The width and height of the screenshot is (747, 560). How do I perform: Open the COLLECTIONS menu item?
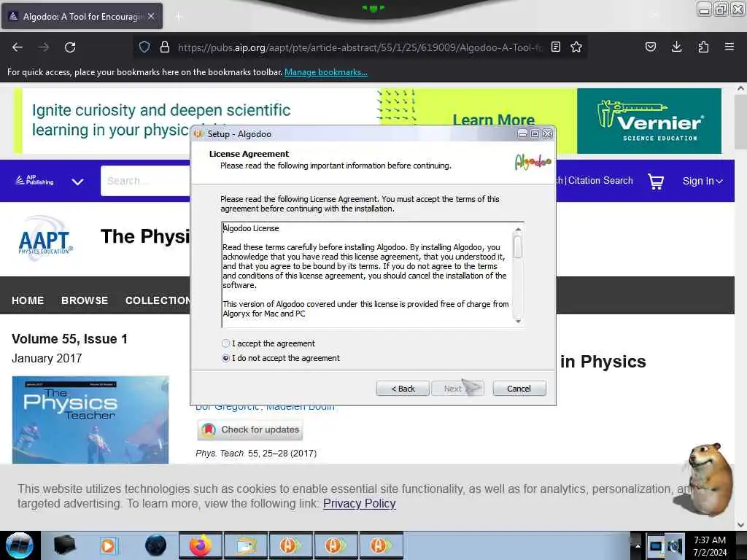pos(158,300)
